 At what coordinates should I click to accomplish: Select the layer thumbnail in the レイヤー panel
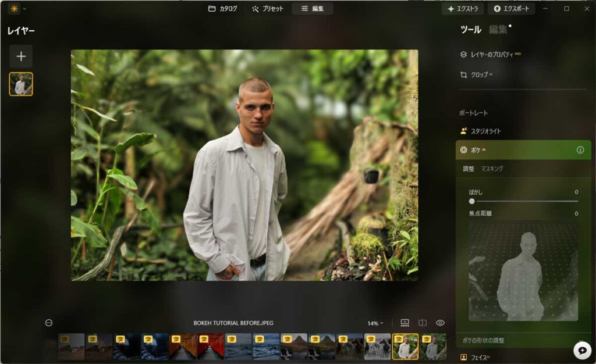21,84
